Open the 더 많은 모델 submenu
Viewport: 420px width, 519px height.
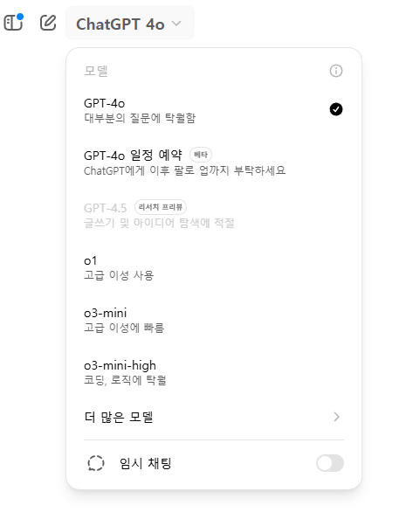coord(214,417)
